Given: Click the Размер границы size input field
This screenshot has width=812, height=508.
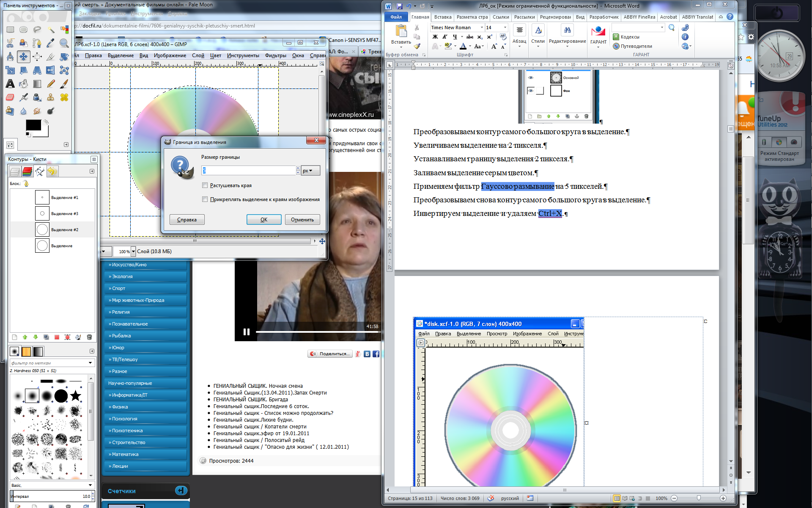Looking at the screenshot, I should tap(248, 170).
